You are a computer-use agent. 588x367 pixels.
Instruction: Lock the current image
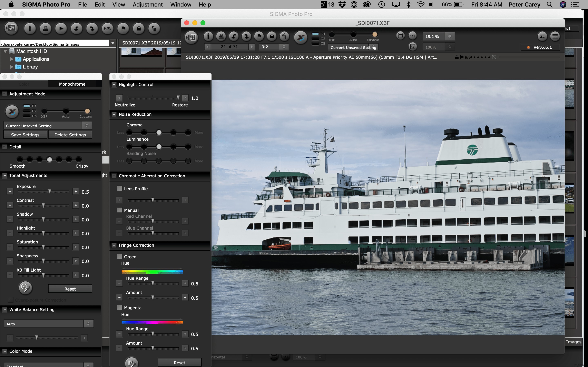[139, 28]
